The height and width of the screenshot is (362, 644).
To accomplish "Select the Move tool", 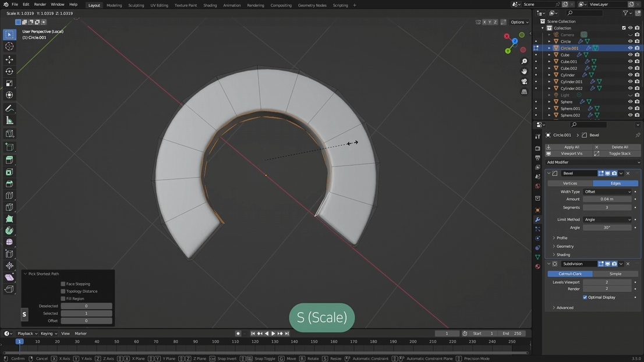I will 9,59.
